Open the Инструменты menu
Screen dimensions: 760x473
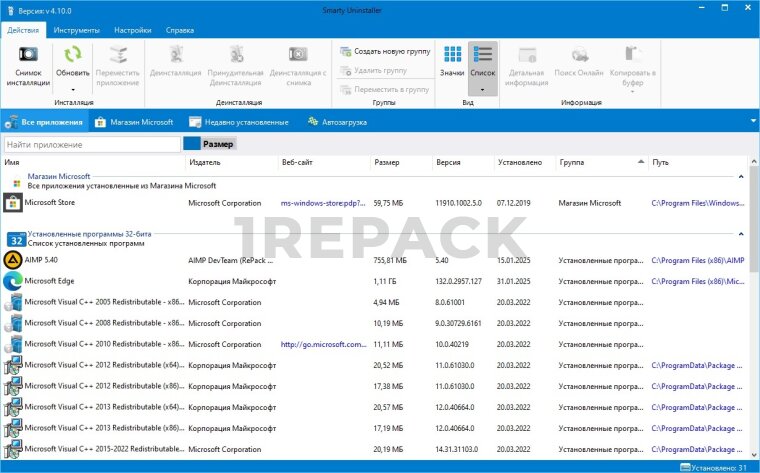tap(76, 30)
